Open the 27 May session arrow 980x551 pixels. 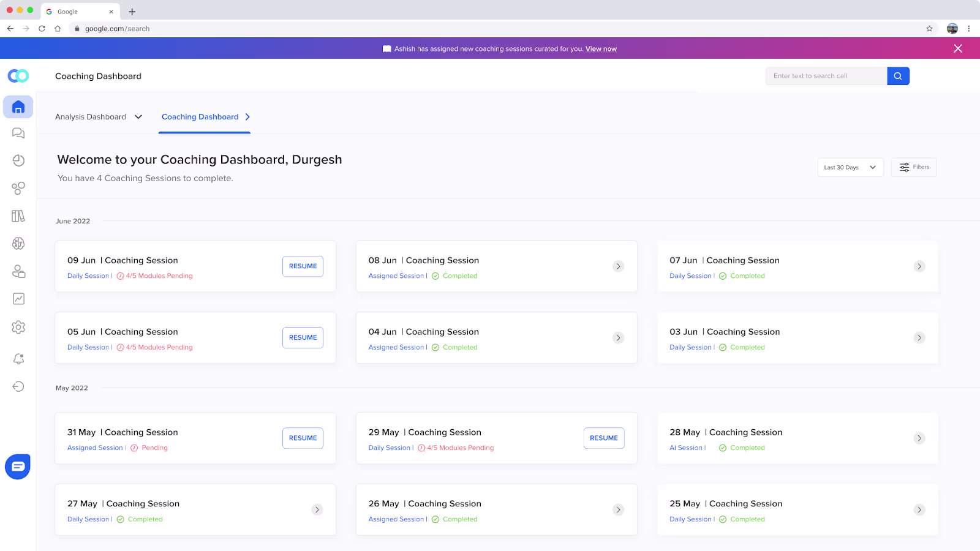317,509
